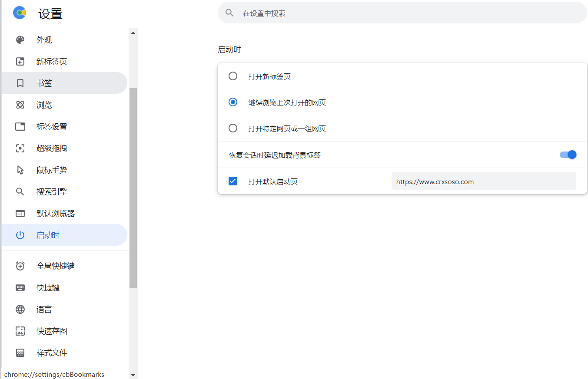
Task: Click the sidebar scrollbar thumb
Action: (x=133, y=188)
